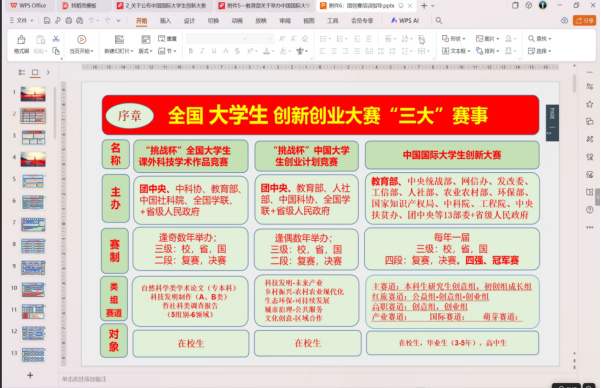Open the search magnifier in menu bar
Viewport: 601px width, 388px height.
pos(439,21)
